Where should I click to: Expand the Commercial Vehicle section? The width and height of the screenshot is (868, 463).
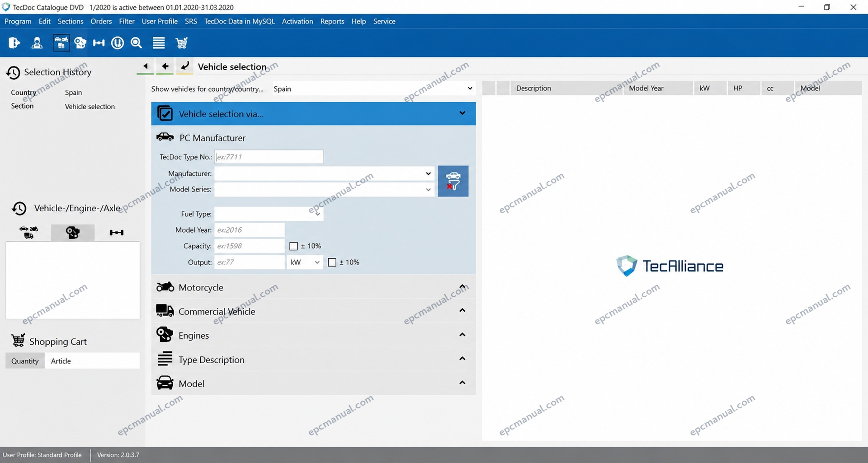313,311
